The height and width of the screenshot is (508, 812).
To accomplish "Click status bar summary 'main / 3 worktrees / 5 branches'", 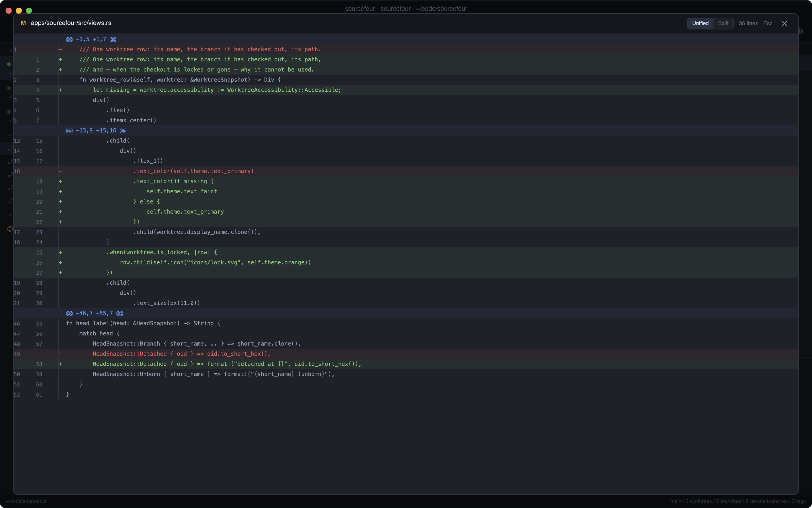I will 738,501.
